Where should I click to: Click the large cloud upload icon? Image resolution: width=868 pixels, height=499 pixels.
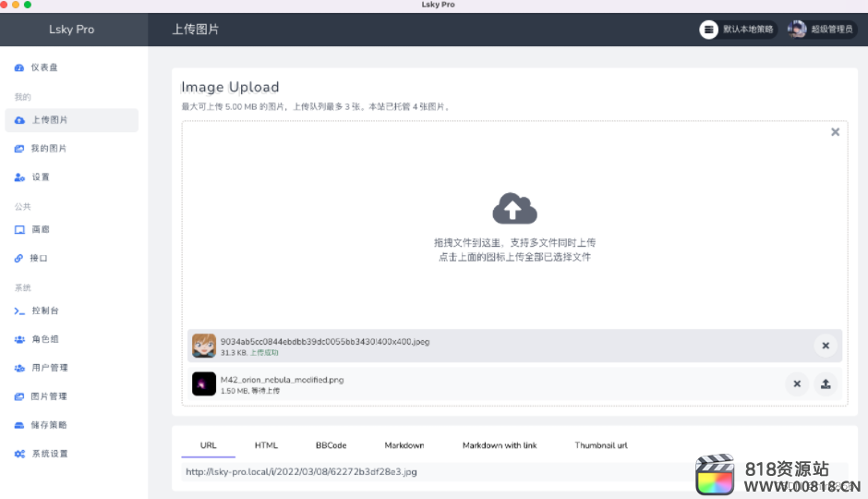[515, 208]
